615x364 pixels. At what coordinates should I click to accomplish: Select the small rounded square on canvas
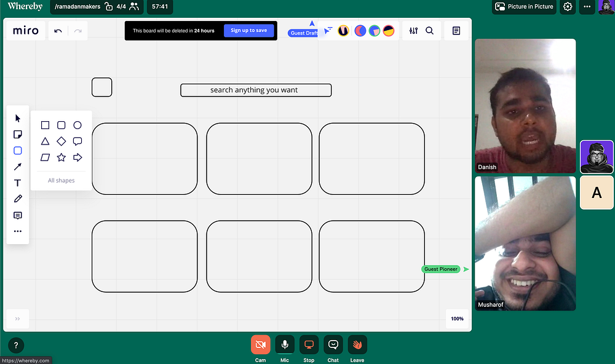tap(102, 87)
